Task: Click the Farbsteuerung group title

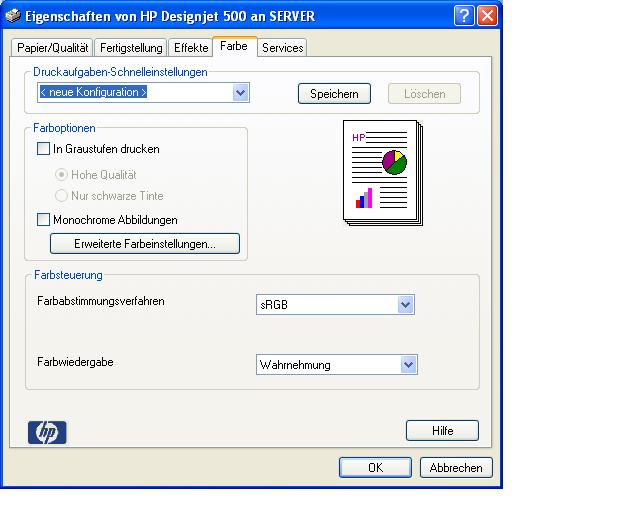Action: pyautogui.click(x=68, y=275)
